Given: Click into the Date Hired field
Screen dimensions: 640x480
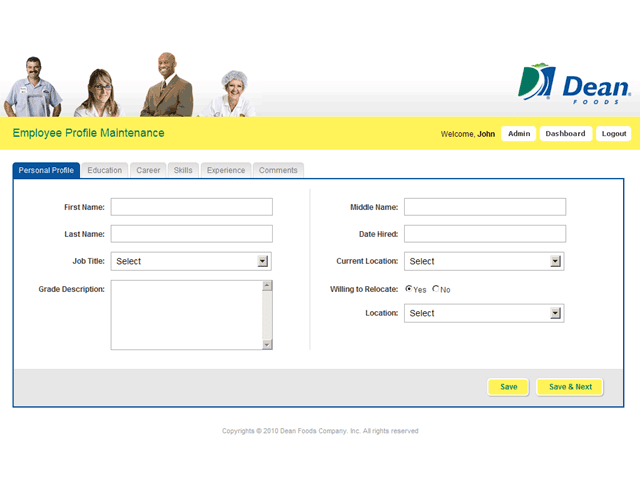Looking at the screenshot, I should coord(484,234).
